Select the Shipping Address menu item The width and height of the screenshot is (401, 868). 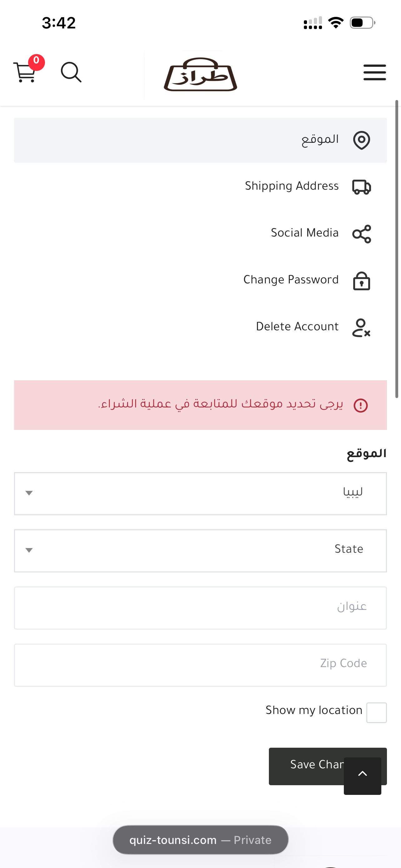[292, 186]
